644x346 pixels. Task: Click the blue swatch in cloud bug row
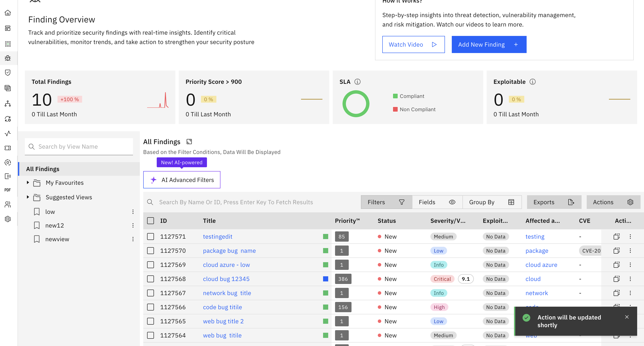pos(325,279)
